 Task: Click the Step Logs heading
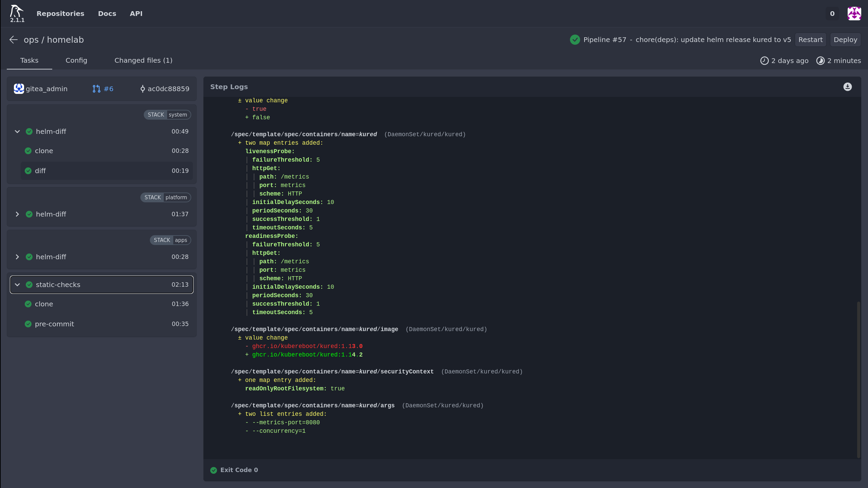[229, 87]
